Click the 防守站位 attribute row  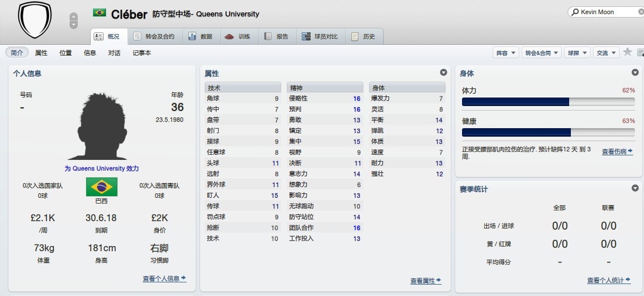325,217
